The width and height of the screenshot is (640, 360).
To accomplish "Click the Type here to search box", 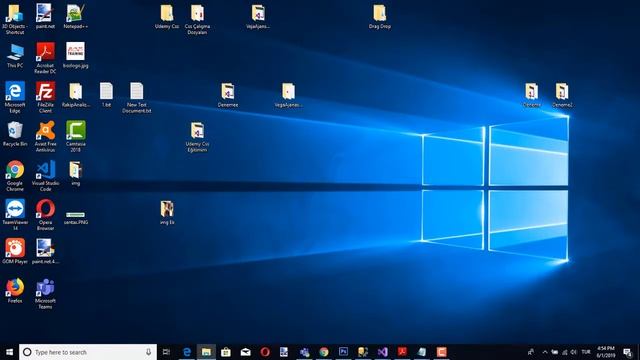I will (88, 352).
